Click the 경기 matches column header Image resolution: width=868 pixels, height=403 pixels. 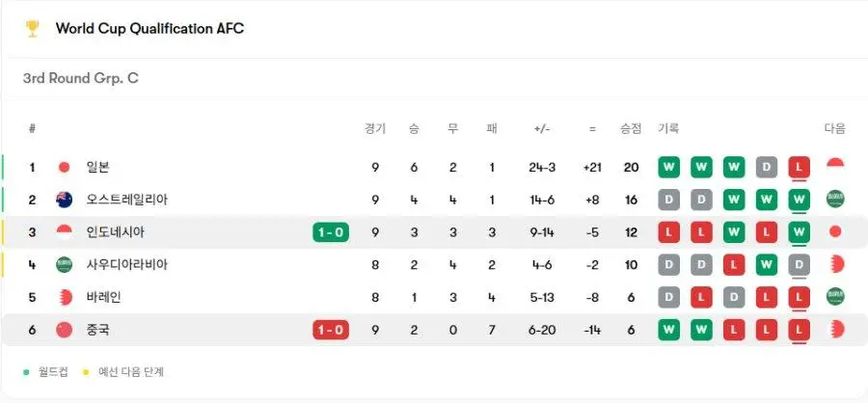pos(375,129)
